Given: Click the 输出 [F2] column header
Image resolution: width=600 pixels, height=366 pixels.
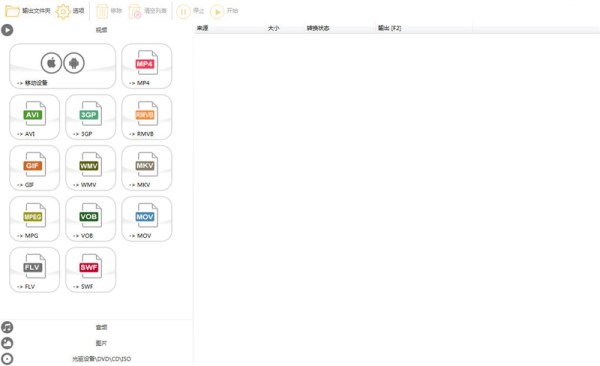Looking at the screenshot, I should click(x=424, y=28).
